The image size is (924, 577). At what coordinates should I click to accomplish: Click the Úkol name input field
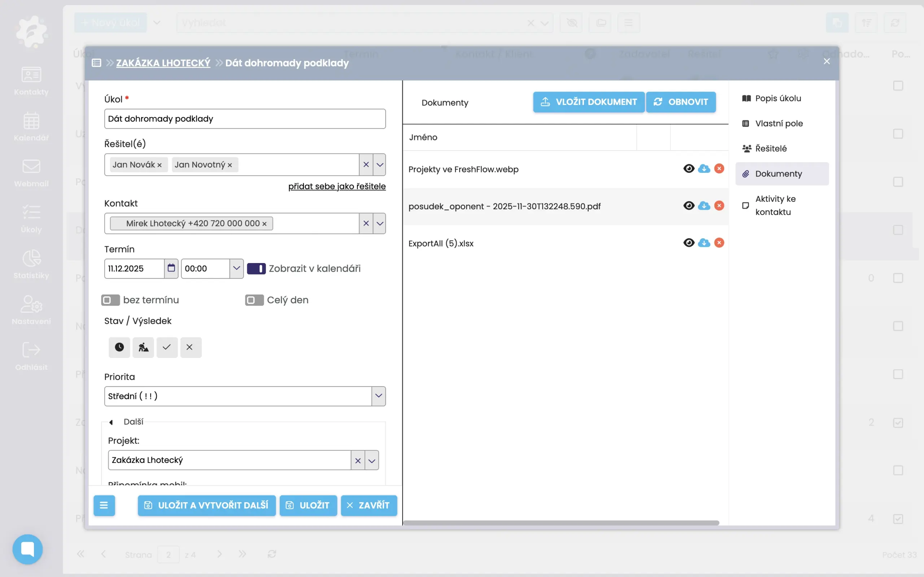pyautogui.click(x=245, y=119)
